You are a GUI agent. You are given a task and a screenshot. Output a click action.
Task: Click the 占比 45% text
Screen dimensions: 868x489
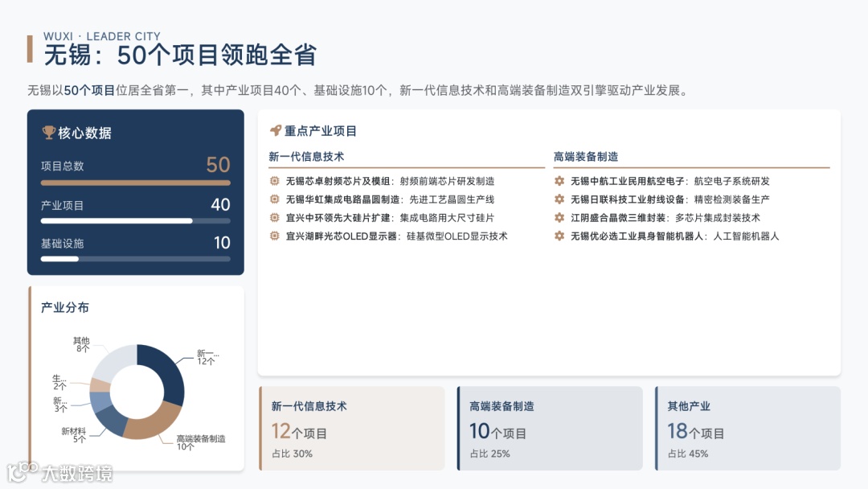click(687, 454)
